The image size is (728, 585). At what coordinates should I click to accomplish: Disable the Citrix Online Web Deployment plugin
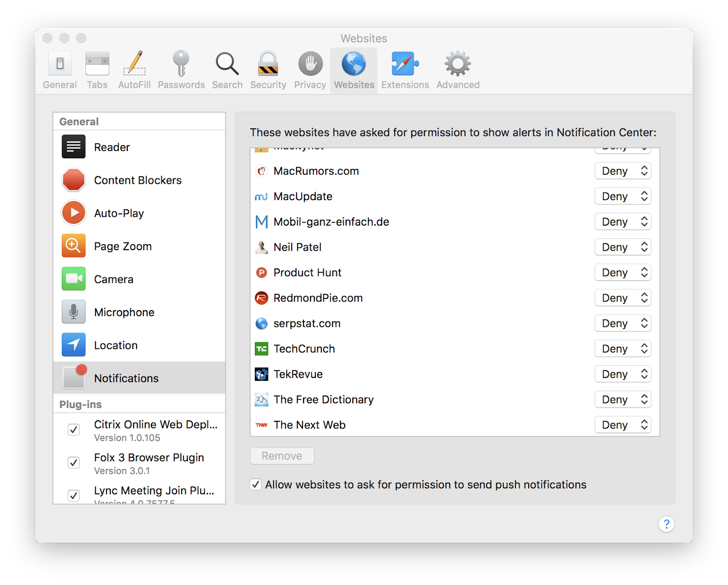pyautogui.click(x=73, y=429)
